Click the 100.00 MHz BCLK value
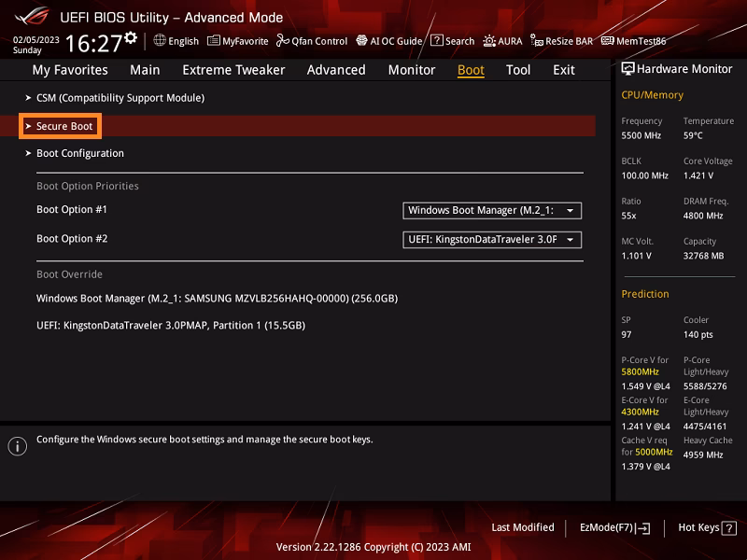 click(644, 175)
